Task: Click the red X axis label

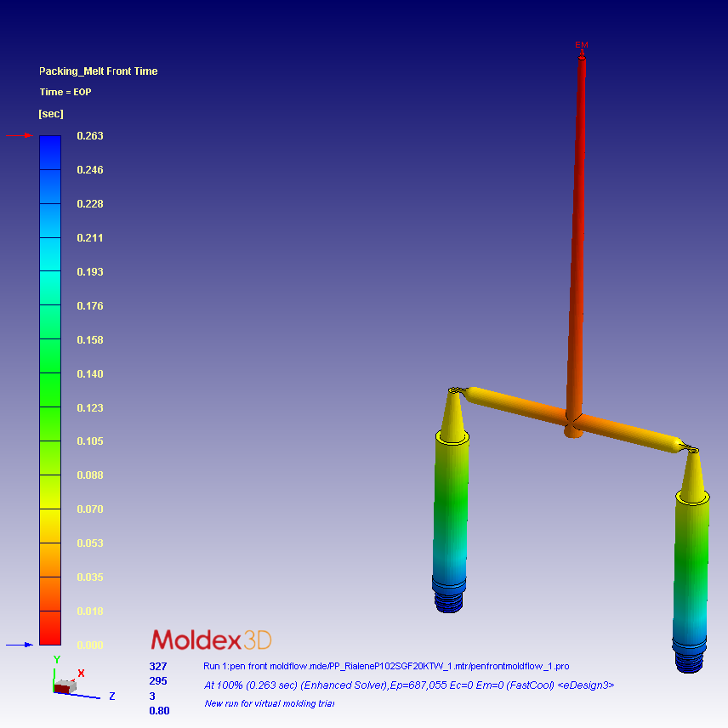Action: [82, 674]
